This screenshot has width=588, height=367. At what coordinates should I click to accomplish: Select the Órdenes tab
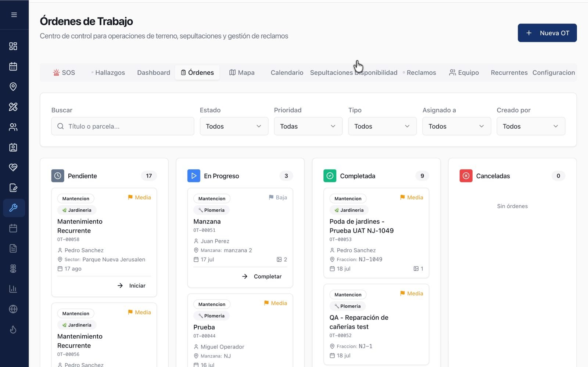coord(197,73)
